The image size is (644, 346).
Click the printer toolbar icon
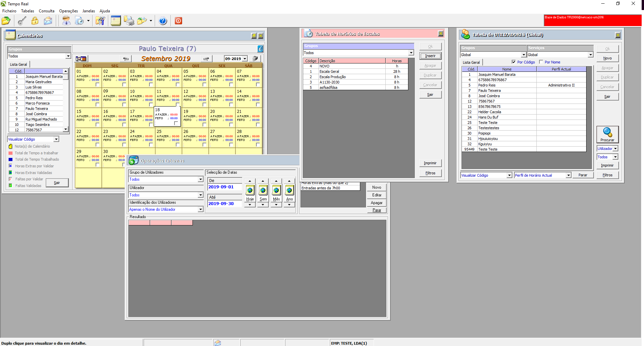coord(129,21)
